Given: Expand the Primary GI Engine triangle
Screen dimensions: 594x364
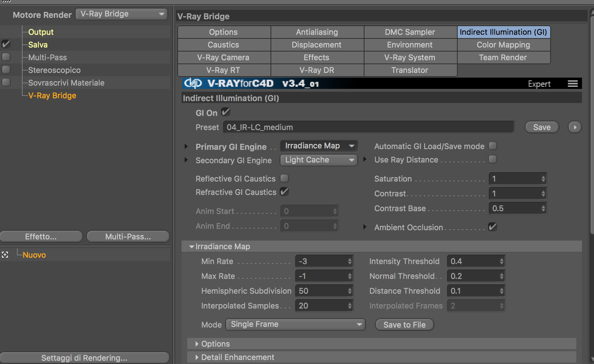Looking at the screenshot, I should (186, 146).
